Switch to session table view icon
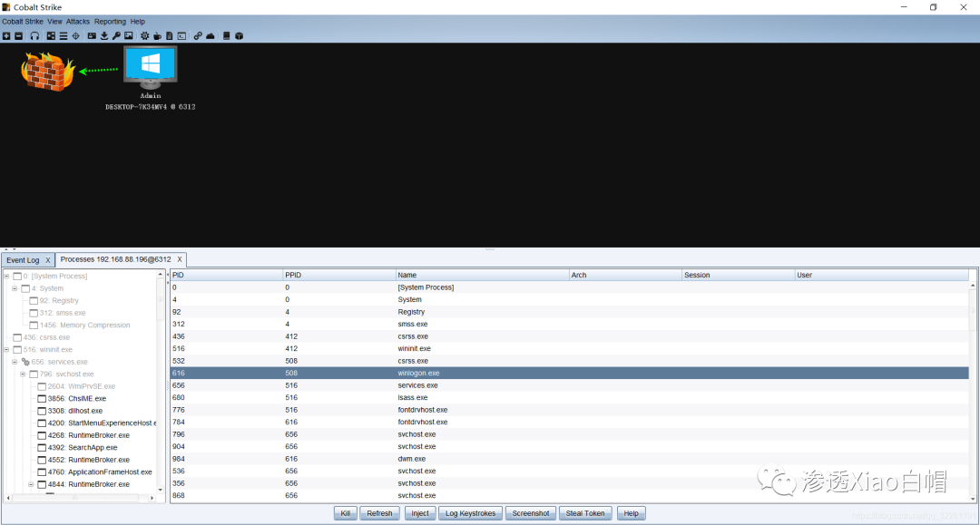This screenshot has width=980, height=525. pos(64,36)
